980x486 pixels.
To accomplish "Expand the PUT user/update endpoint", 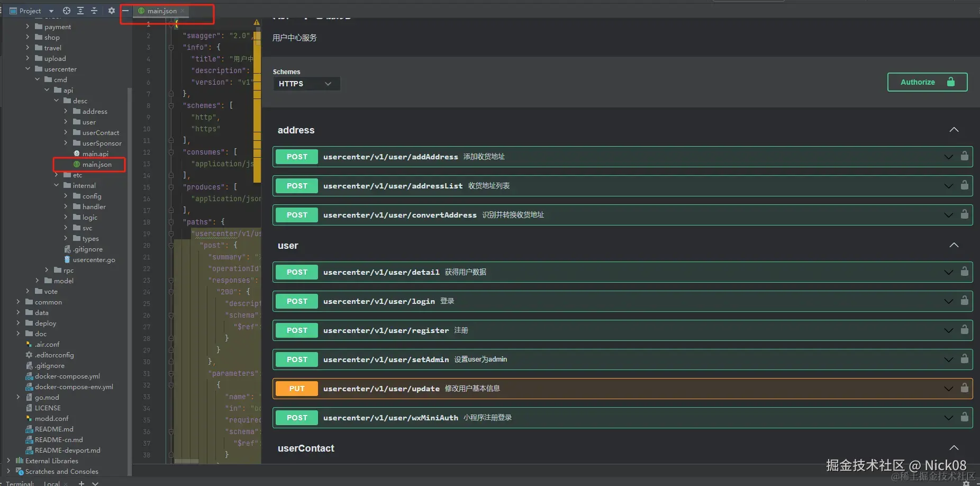I will [948, 389].
